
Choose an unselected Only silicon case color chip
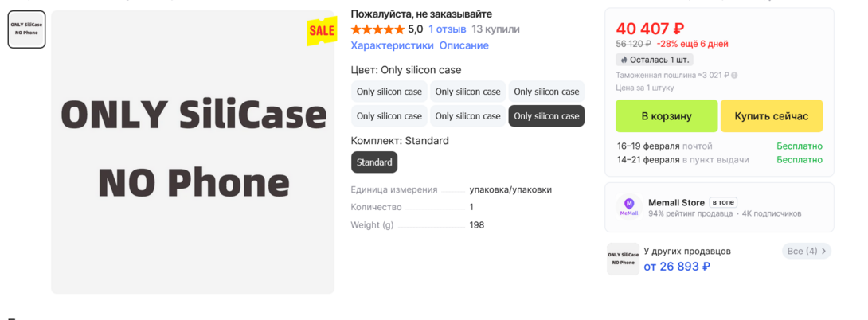389,92
